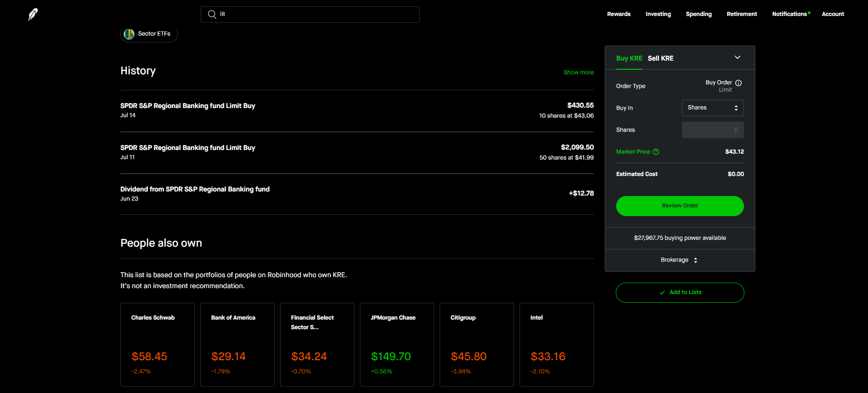Open the Investing menu
Viewport: 868px width, 393px height.
658,14
